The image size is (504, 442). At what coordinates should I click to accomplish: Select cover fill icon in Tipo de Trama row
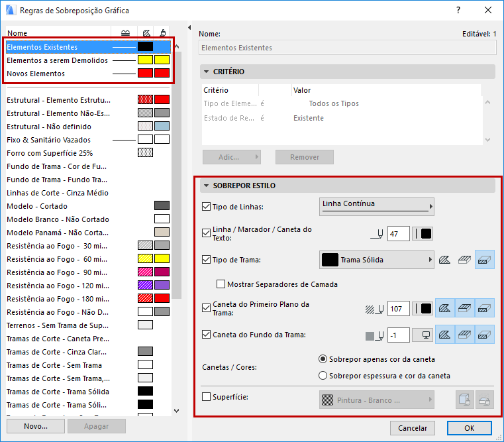[x=464, y=260]
